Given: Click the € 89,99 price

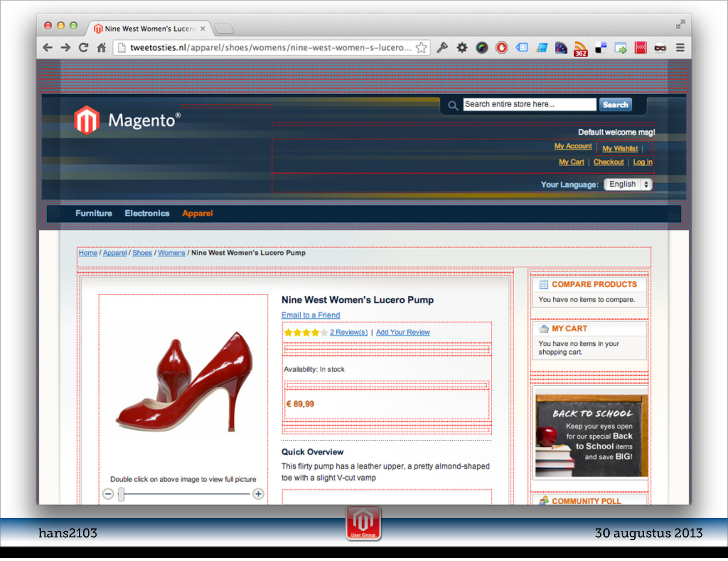Looking at the screenshot, I should coord(300,404).
